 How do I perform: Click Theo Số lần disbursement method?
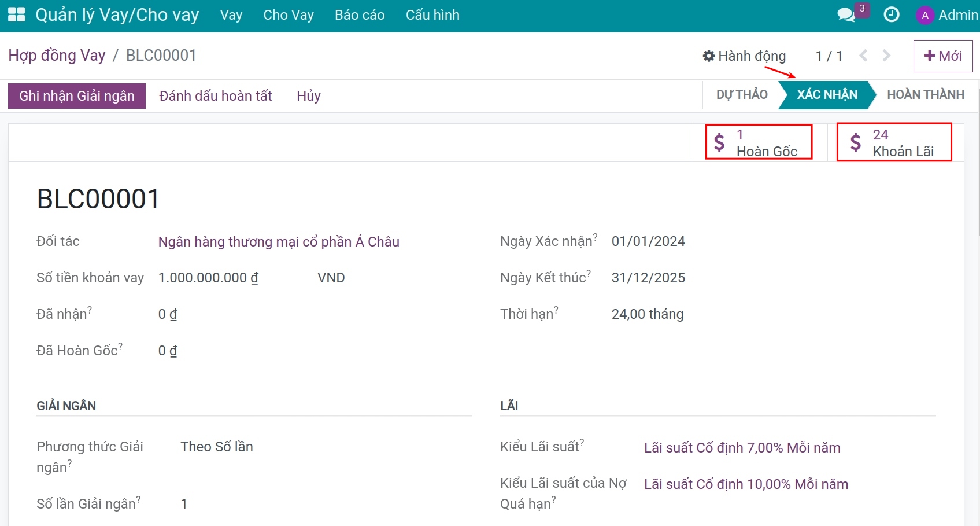tap(217, 447)
